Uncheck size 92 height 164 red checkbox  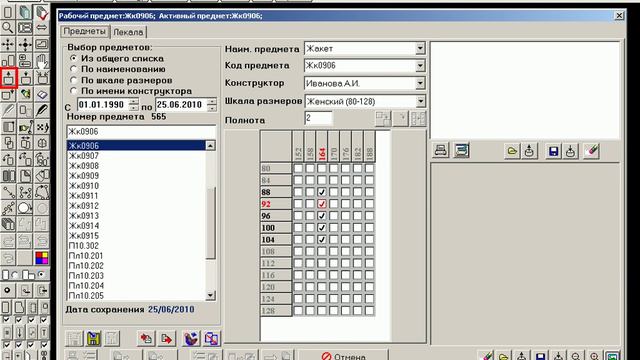click(x=322, y=204)
